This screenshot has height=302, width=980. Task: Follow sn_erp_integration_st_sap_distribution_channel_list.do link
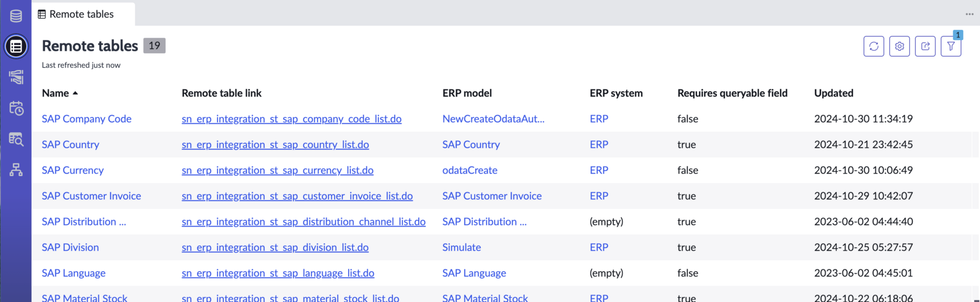(x=303, y=221)
